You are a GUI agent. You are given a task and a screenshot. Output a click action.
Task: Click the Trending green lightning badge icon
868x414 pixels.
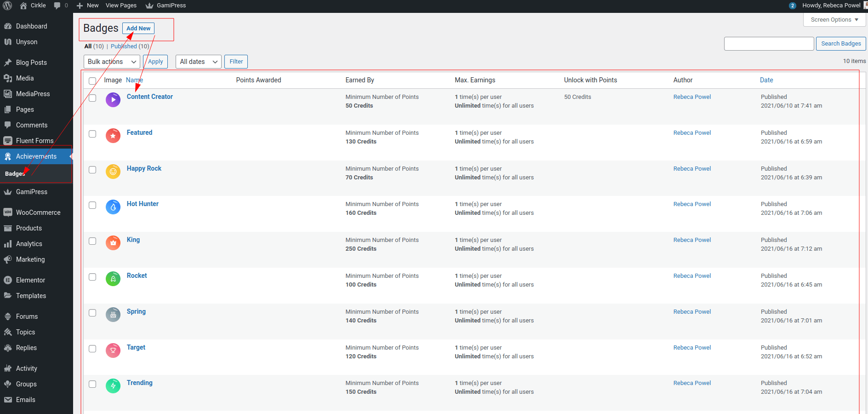click(113, 386)
